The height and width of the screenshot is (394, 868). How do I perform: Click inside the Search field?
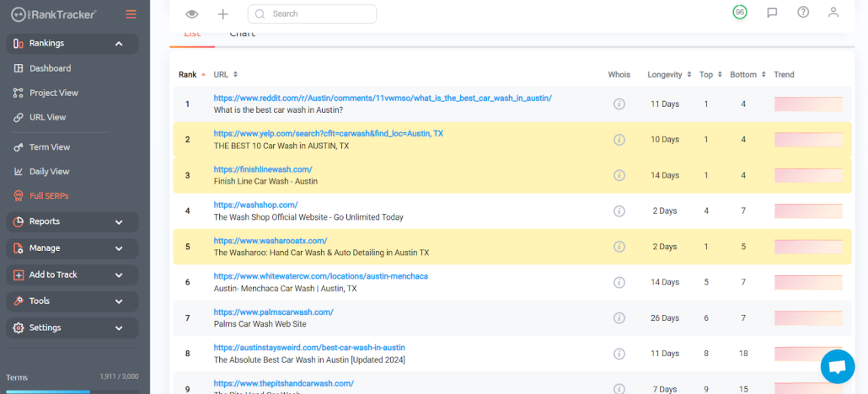pos(312,13)
